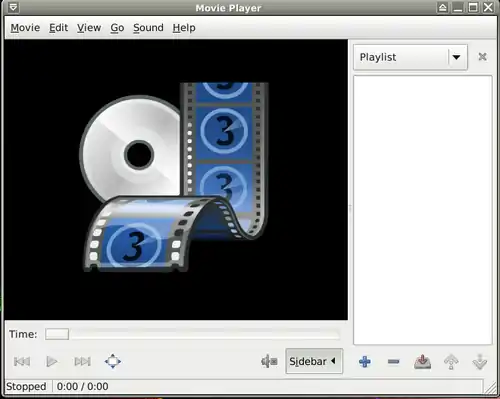Open the Help menu
Screen dimensions: 500x399
tap(184, 28)
